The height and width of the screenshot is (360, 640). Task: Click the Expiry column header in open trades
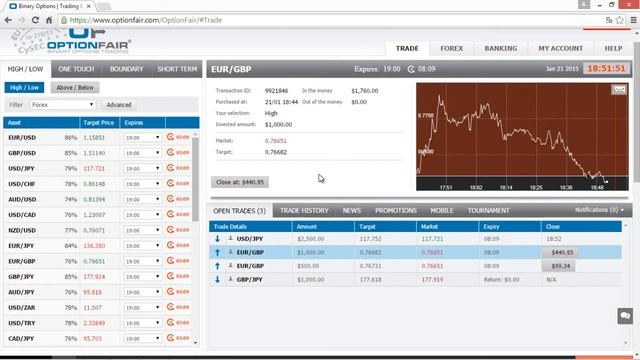pyautogui.click(x=510, y=227)
